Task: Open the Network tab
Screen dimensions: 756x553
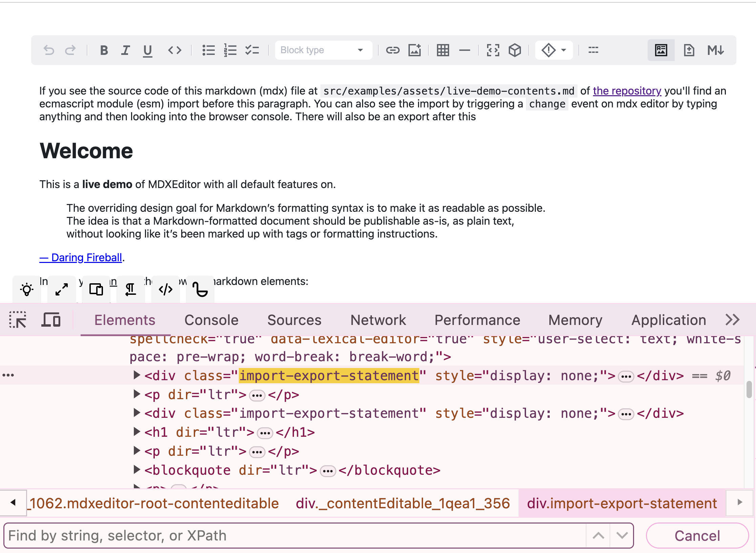Action: coord(378,320)
